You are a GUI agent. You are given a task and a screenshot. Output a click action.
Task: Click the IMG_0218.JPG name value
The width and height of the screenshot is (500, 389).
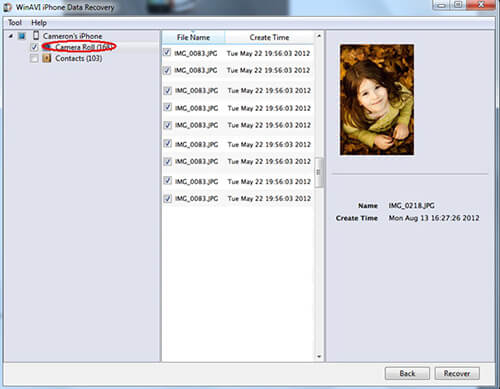point(411,205)
